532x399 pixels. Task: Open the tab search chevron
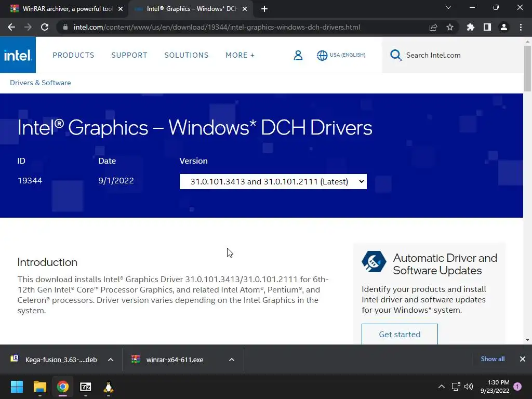click(448, 7)
